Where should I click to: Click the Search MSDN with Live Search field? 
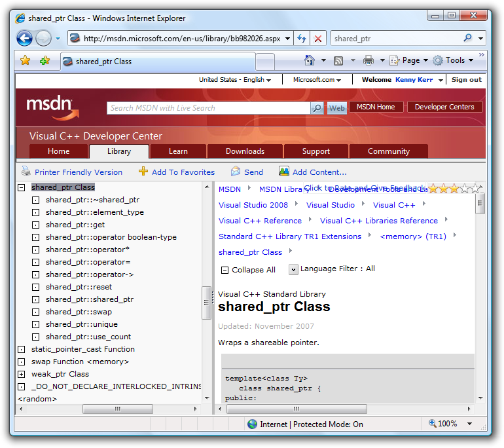[x=209, y=108]
